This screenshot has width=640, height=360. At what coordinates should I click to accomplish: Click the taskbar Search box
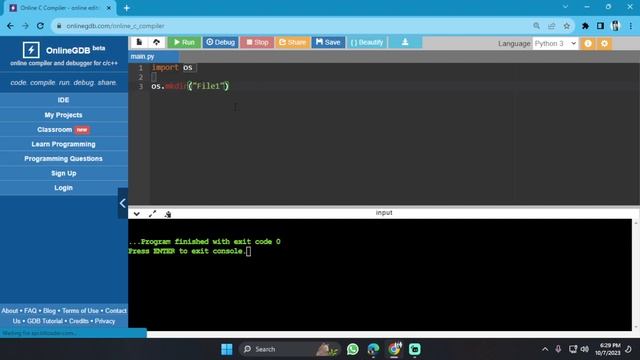[290, 349]
